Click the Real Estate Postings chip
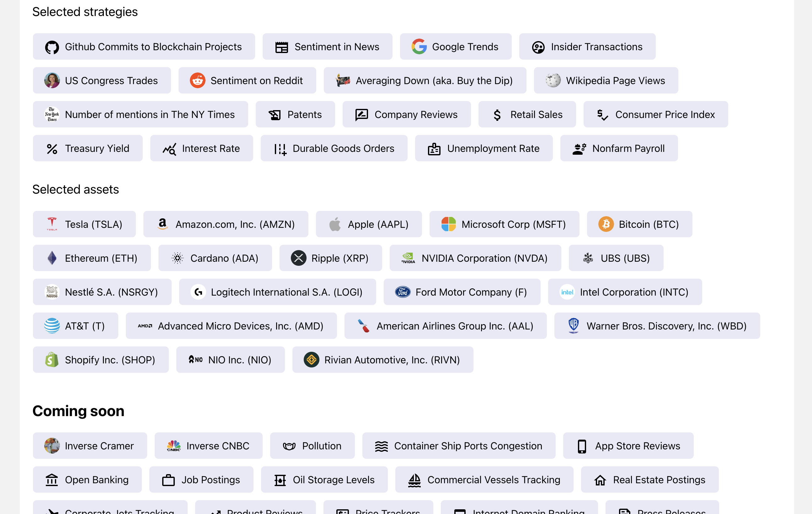The image size is (812, 514). [650, 480]
